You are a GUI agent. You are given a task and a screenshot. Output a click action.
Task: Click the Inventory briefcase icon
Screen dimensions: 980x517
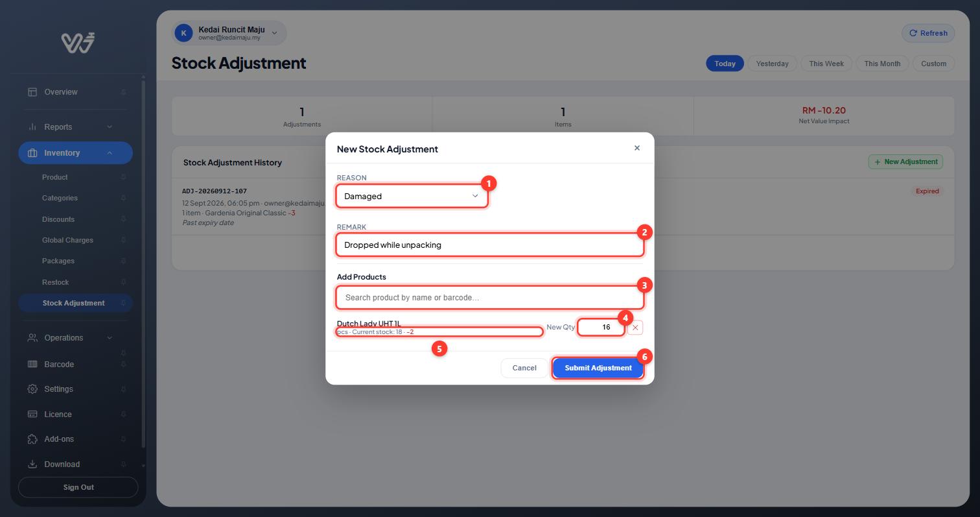coord(32,153)
